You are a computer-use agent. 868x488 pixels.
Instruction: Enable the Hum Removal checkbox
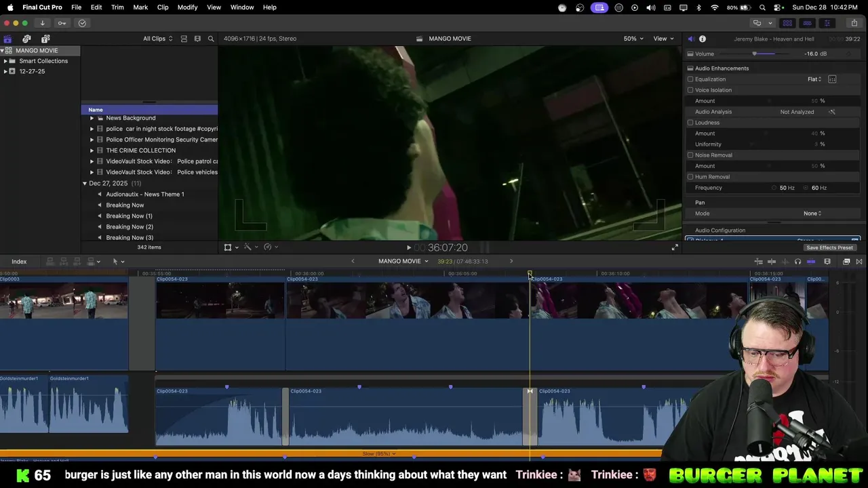coord(690,177)
